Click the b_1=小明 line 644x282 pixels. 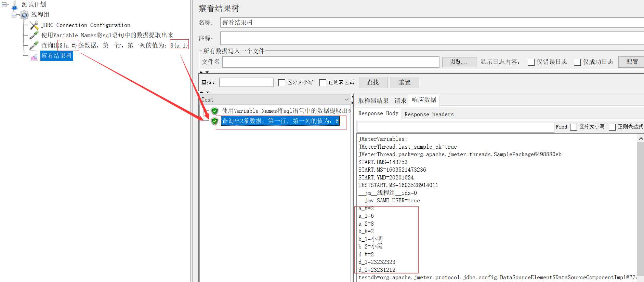(x=370, y=239)
